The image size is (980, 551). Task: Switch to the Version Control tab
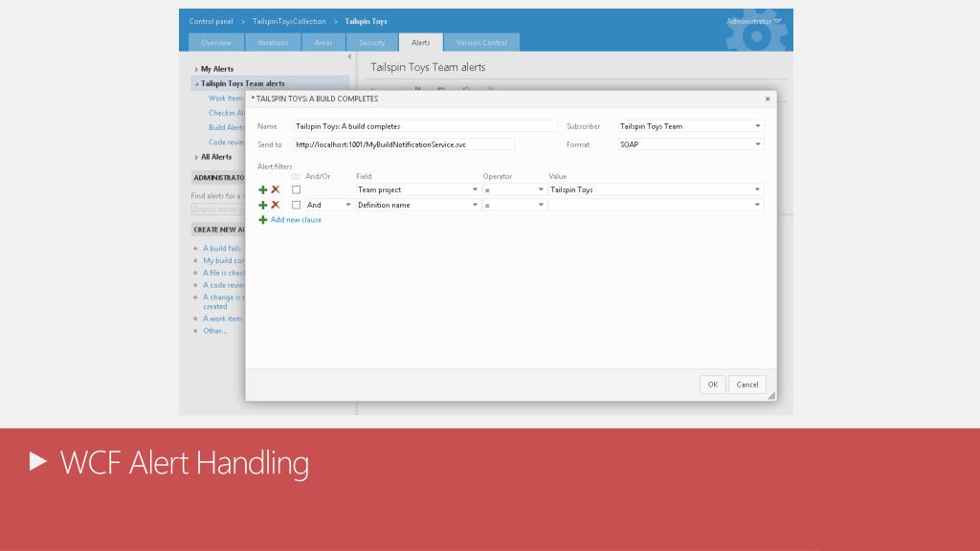(481, 42)
